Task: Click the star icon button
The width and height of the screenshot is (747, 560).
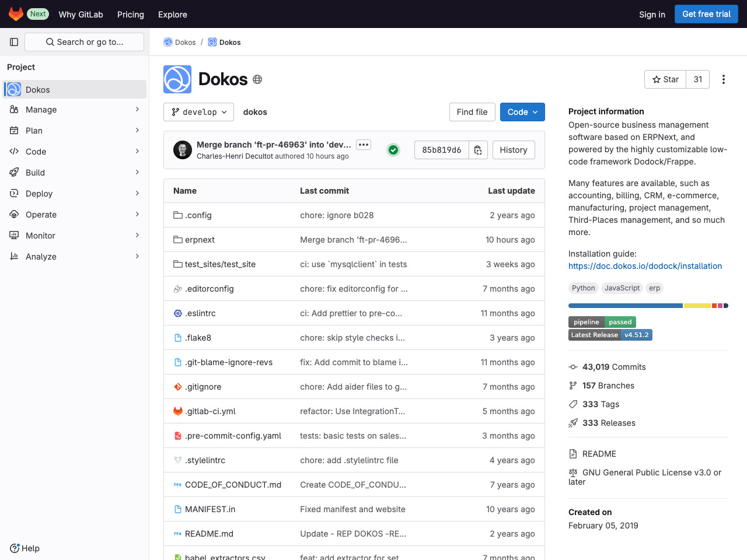Action: pos(665,79)
